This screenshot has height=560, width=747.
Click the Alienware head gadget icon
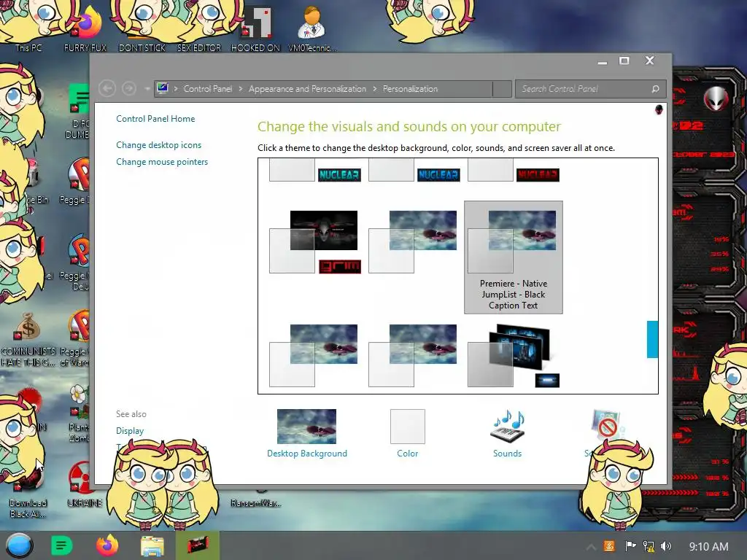(716, 99)
